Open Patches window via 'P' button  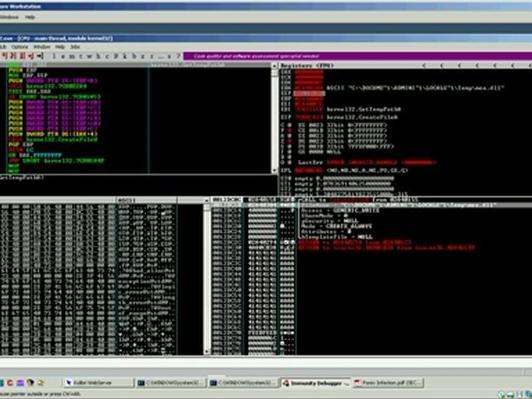pyautogui.click(x=116, y=57)
